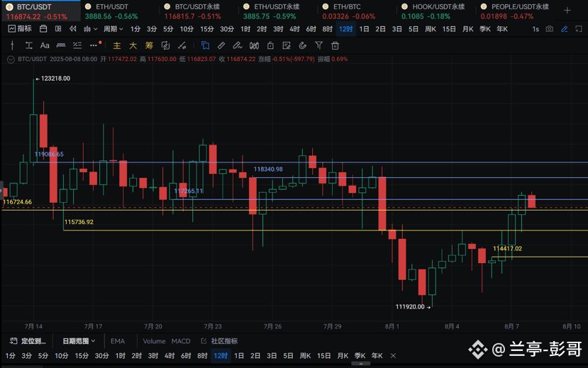Image resolution: width=588 pixels, height=368 pixels.
Task: Toggle the 筹 chip distribution button
Action: 149,45
